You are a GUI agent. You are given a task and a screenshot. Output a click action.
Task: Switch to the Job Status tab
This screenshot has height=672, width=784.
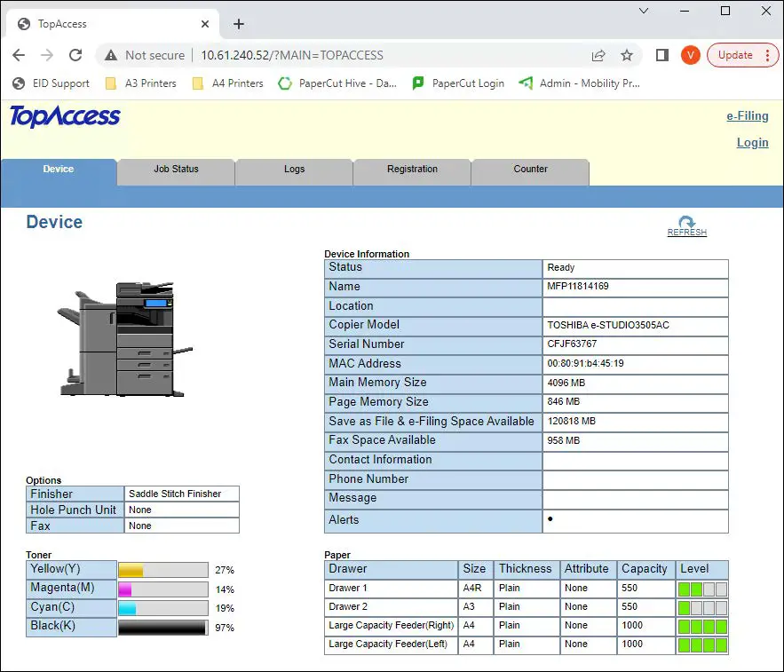pyautogui.click(x=174, y=169)
